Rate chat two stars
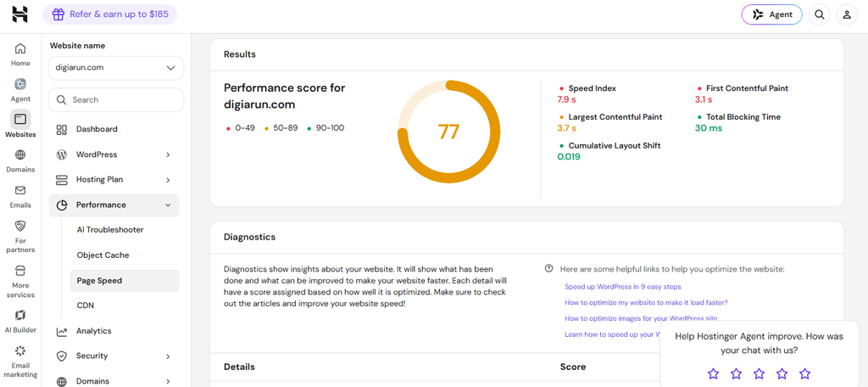 click(x=736, y=373)
